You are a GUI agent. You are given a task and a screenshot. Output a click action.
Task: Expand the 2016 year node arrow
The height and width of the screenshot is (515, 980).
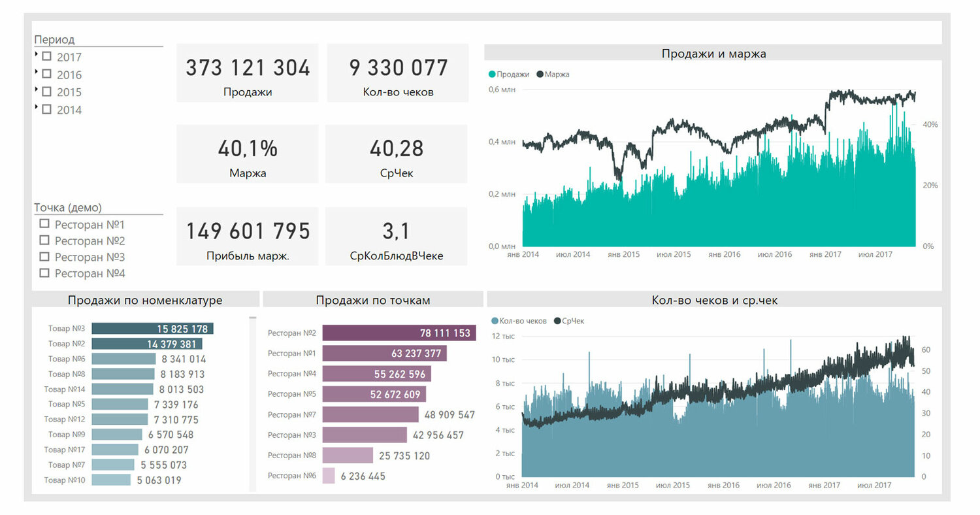(36, 72)
